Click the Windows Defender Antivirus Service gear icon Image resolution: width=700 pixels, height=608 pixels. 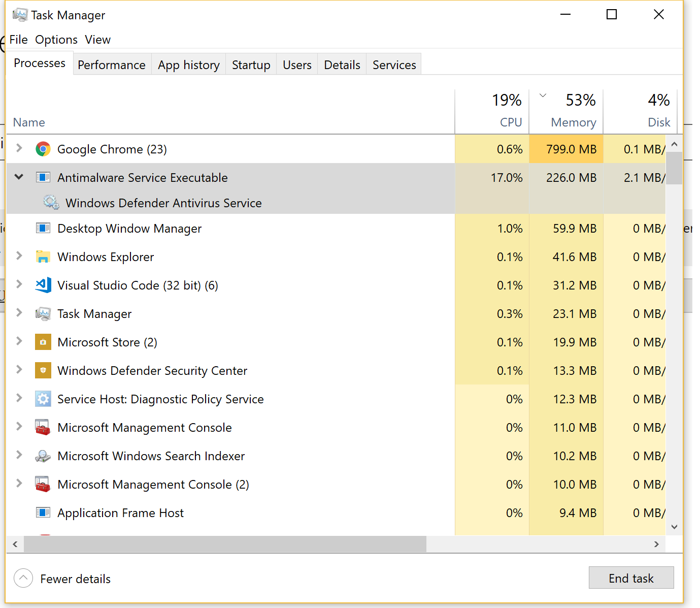coord(51,202)
